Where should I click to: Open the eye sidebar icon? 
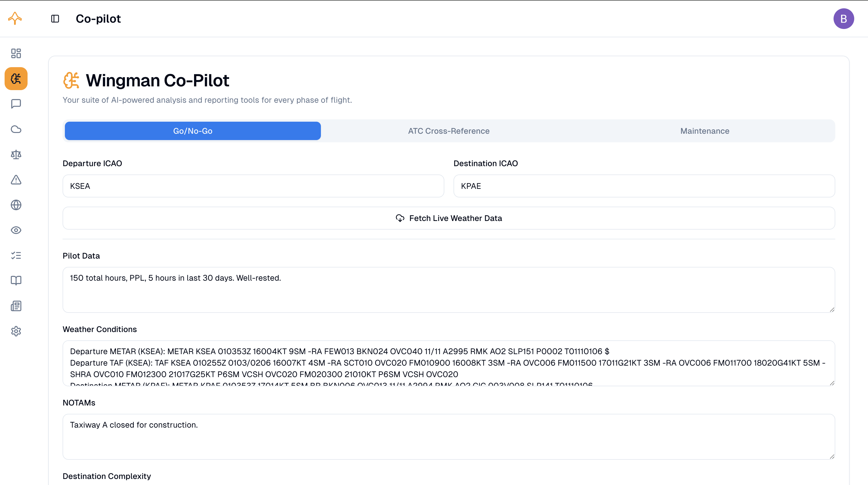tap(16, 230)
